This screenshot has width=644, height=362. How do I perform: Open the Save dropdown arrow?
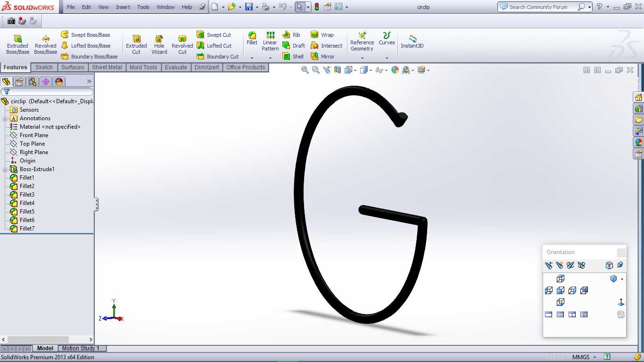[257, 7]
